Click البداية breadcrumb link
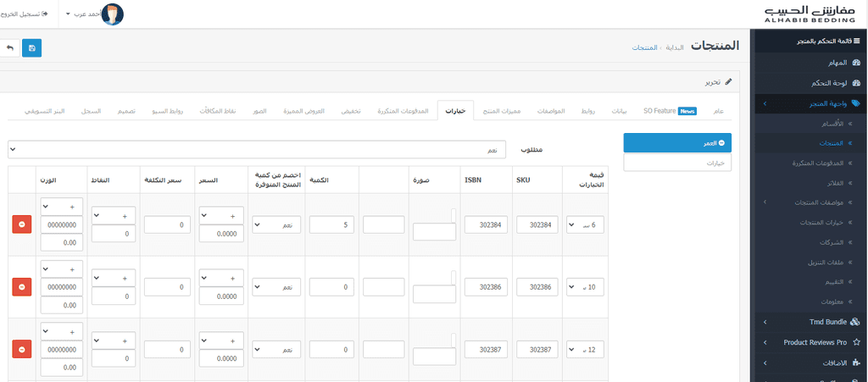The image size is (868, 382). pos(675,47)
